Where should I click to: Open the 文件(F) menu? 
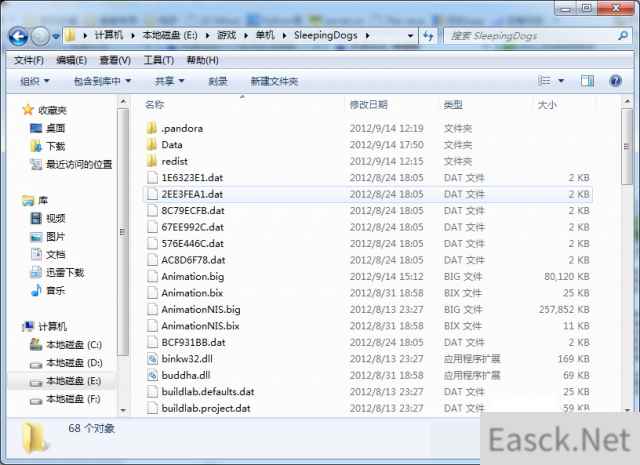click(x=26, y=60)
